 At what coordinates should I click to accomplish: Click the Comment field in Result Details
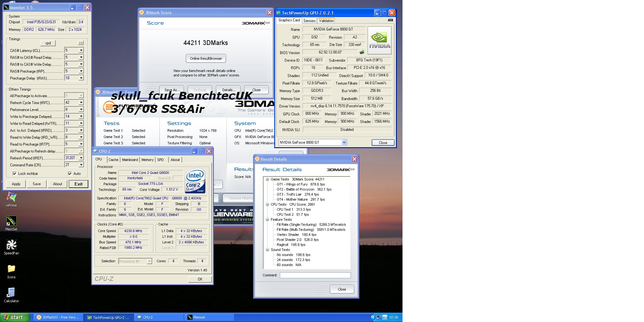pyautogui.click(x=315, y=275)
